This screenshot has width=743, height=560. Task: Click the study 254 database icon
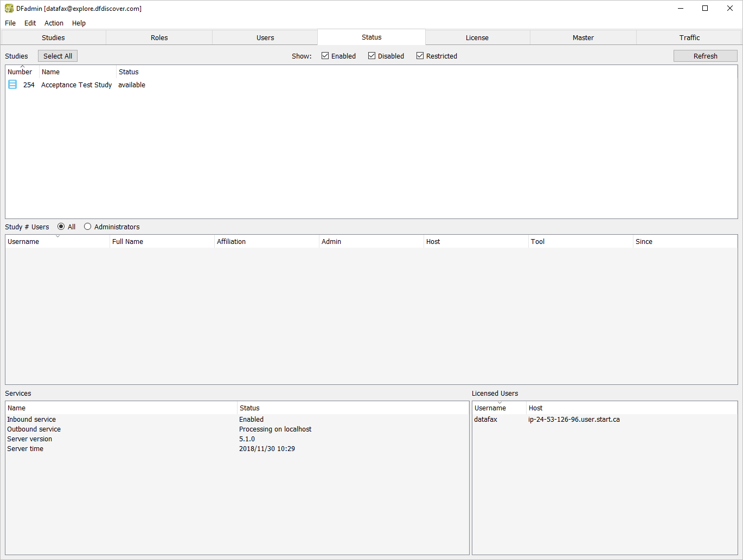click(12, 85)
